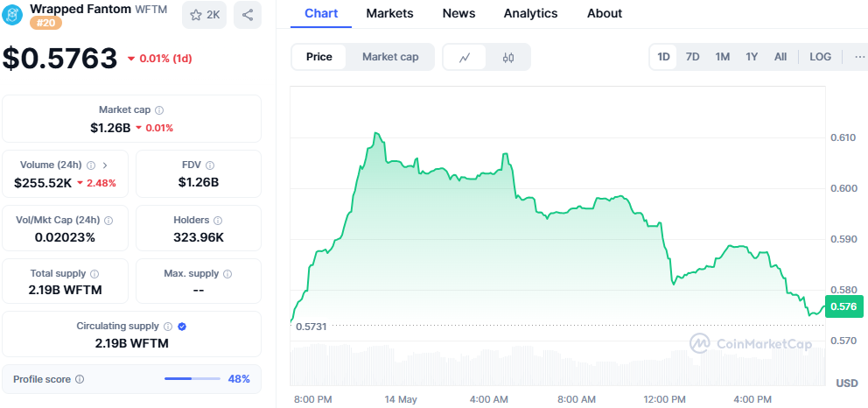Open the Chart tab

pos(322,13)
